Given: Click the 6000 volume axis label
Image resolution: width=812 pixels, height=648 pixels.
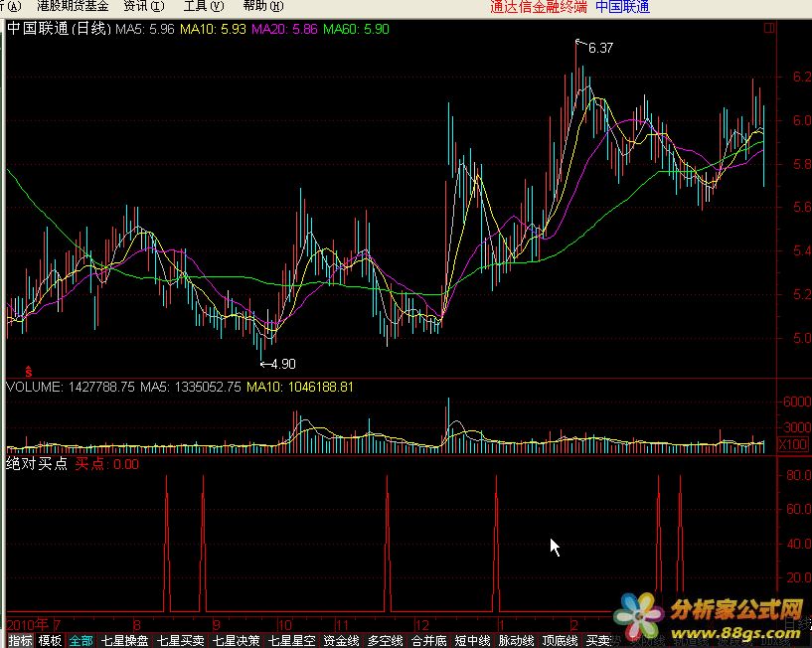Looking at the screenshot, I should [797, 402].
